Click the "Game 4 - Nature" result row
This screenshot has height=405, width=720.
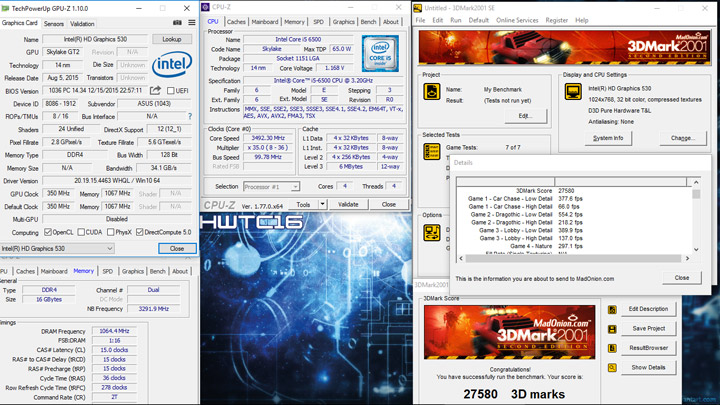(x=546, y=247)
